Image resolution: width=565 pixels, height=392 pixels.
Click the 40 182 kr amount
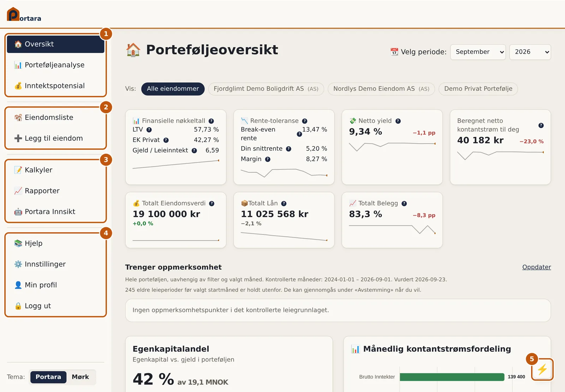(x=480, y=140)
